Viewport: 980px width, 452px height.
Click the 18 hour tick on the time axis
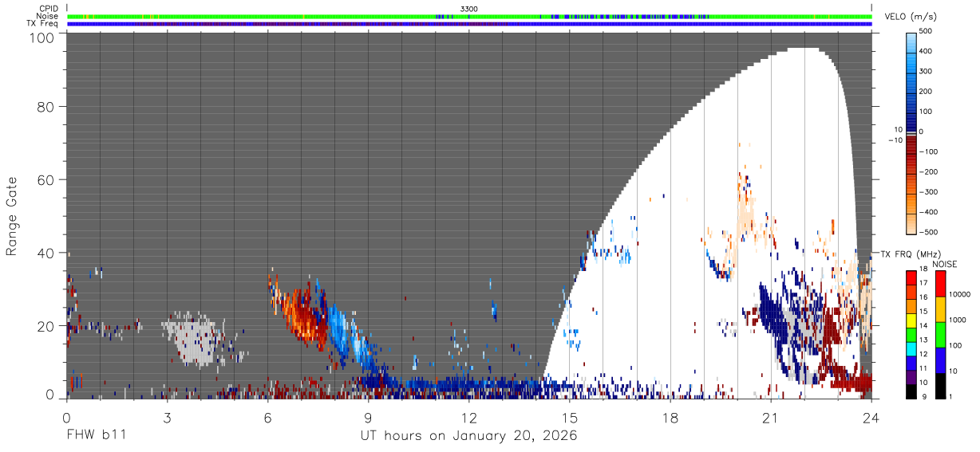[x=670, y=417]
